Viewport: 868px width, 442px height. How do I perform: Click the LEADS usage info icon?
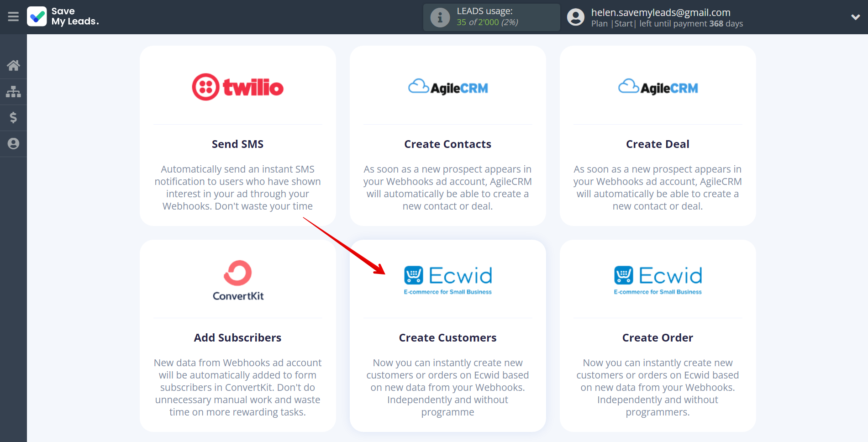pos(440,17)
